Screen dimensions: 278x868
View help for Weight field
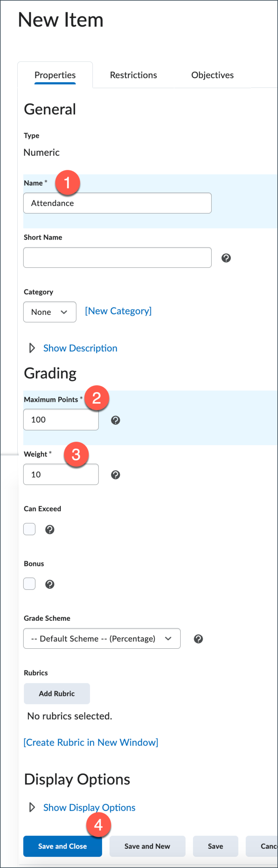pos(115,475)
